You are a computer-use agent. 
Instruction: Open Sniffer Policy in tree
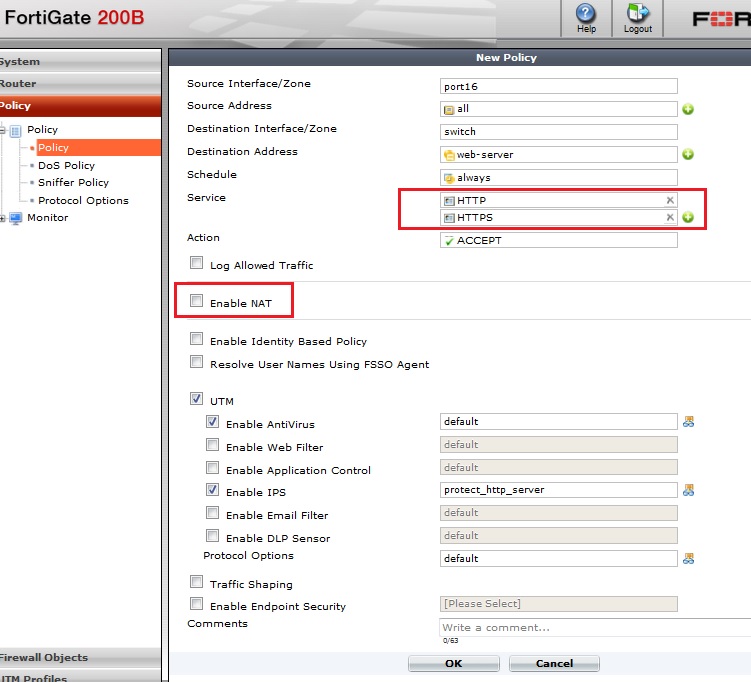coord(73,182)
